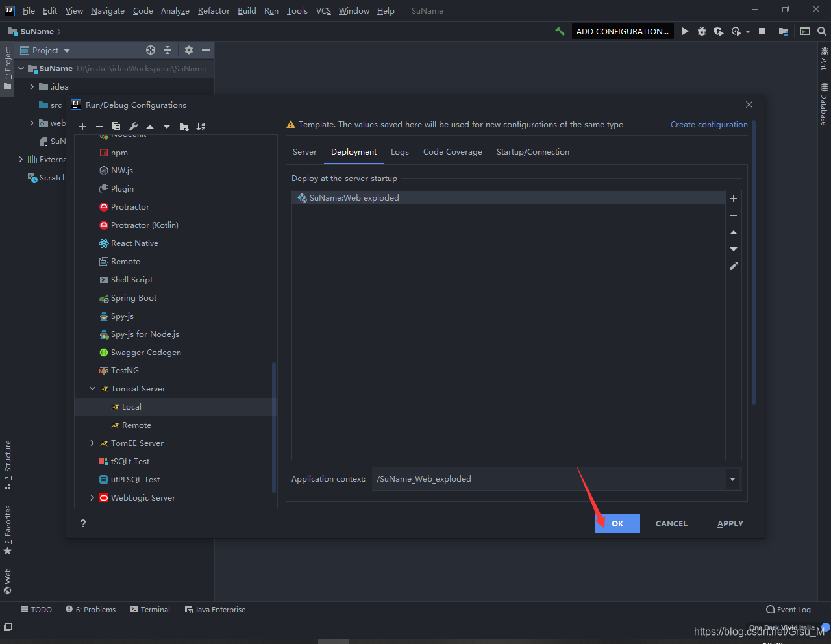Open the Application context dropdown arrow

(x=733, y=479)
